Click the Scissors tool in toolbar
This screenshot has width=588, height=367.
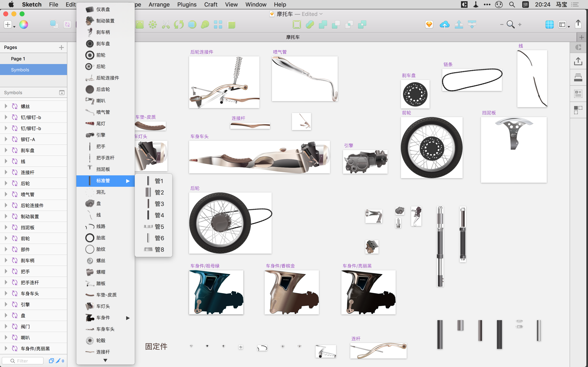[166, 24]
